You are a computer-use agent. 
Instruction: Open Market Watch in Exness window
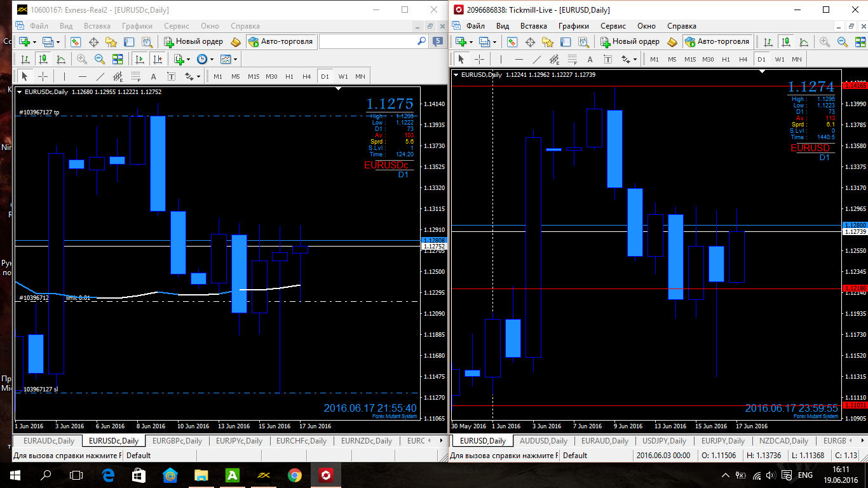pyautogui.click(x=76, y=42)
